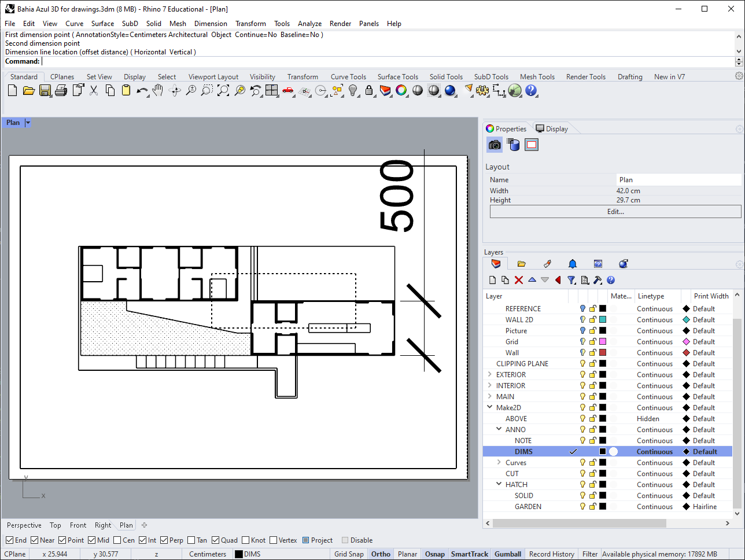Screen dimensions: 745x560
Task: Toggle the Tan osnap checkbox
Action: 191,540
